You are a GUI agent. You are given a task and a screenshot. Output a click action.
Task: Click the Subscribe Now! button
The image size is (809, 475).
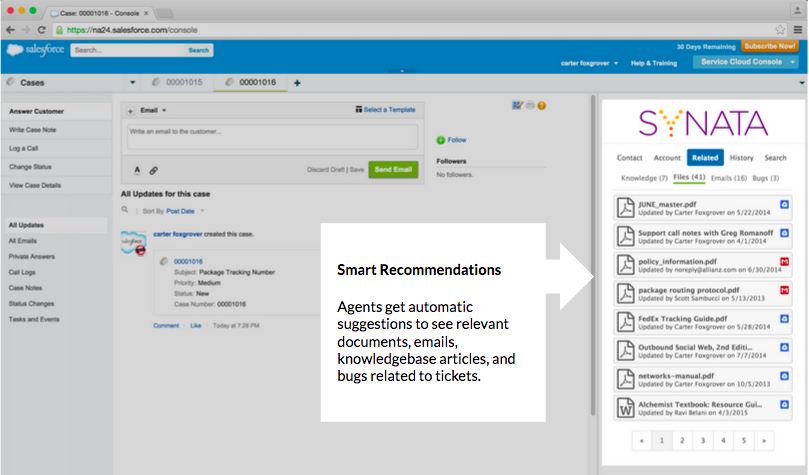[x=769, y=46]
